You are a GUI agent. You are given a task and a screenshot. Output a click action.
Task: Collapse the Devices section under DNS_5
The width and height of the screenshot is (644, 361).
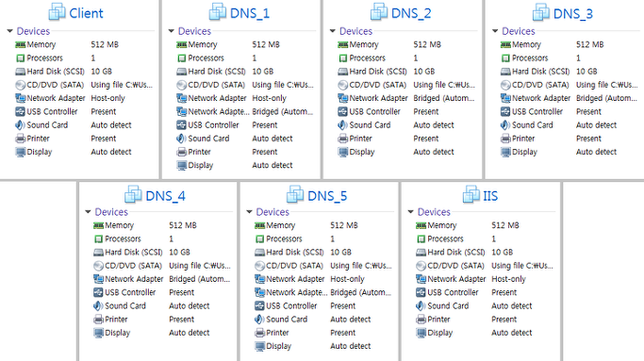coord(249,212)
